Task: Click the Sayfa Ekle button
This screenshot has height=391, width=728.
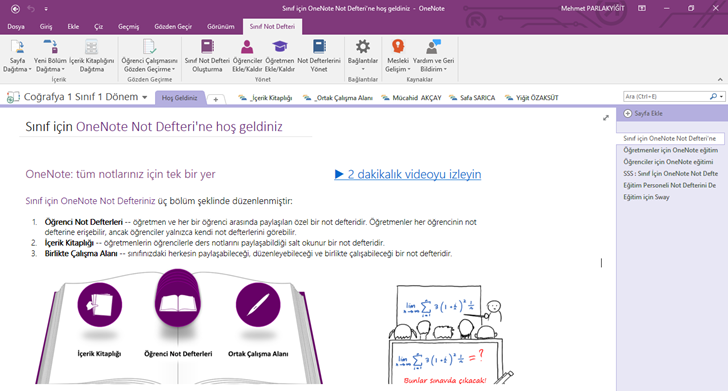Action: [643, 113]
